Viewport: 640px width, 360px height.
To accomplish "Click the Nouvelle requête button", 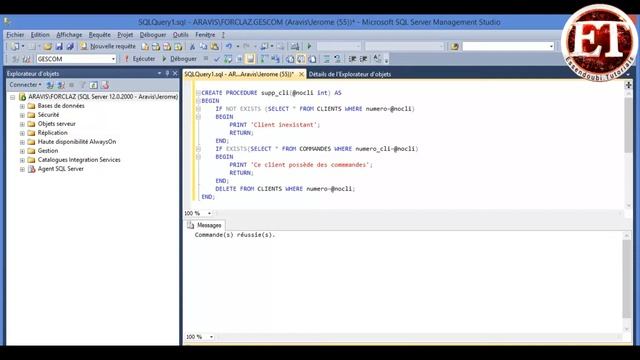I will [x=108, y=47].
